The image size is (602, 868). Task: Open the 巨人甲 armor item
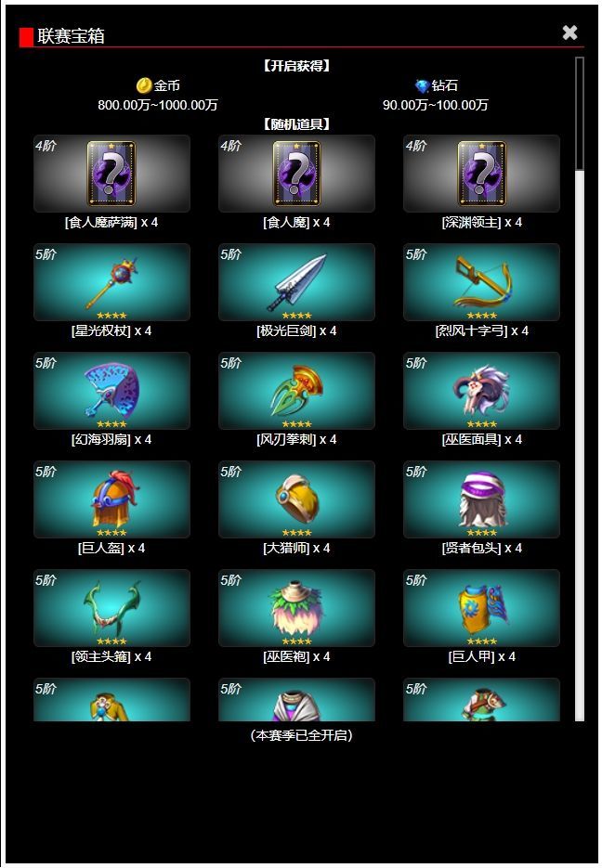pos(481,607)
